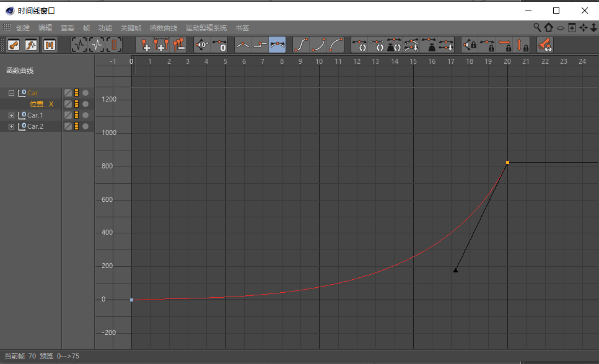The width and height of the screenshot is (599, 364).
Task: Toggle Car row diagonal-square animation switch
Action: (x=68, y=93)
